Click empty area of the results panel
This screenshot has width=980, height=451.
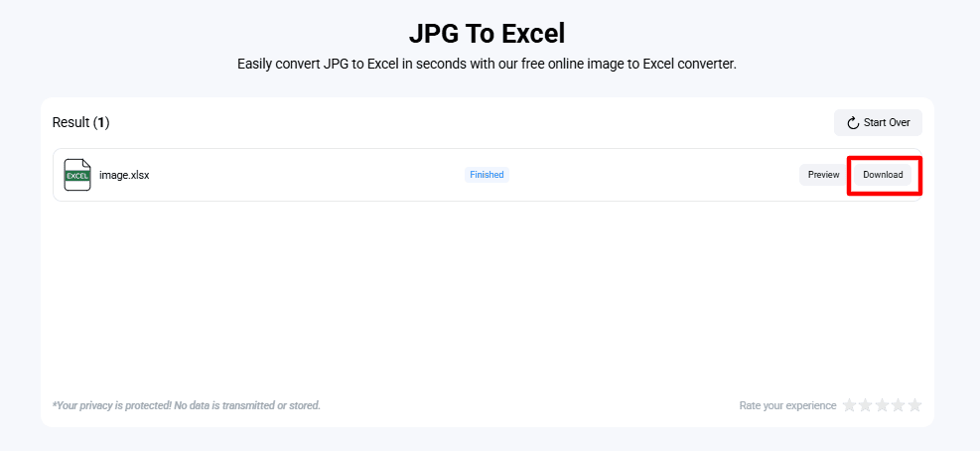tap(487, 298)
